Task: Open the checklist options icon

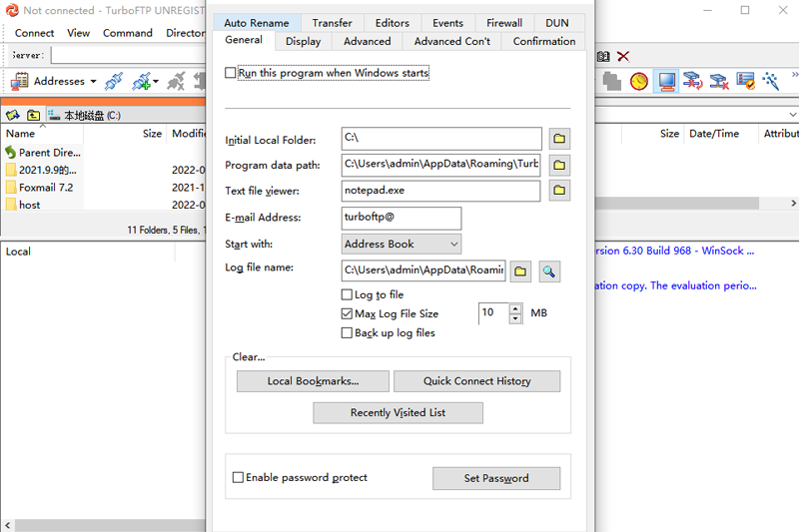Action: point(745,82)
